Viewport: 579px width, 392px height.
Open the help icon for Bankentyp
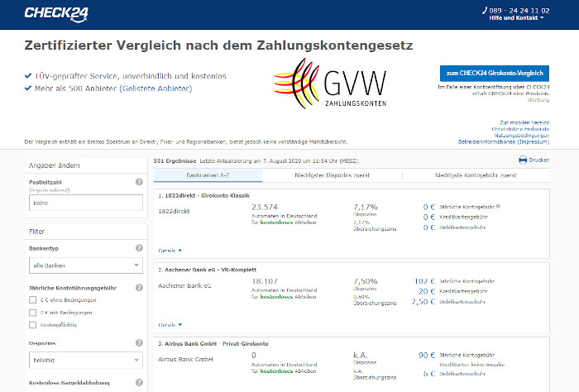click(x=139, y=248)
